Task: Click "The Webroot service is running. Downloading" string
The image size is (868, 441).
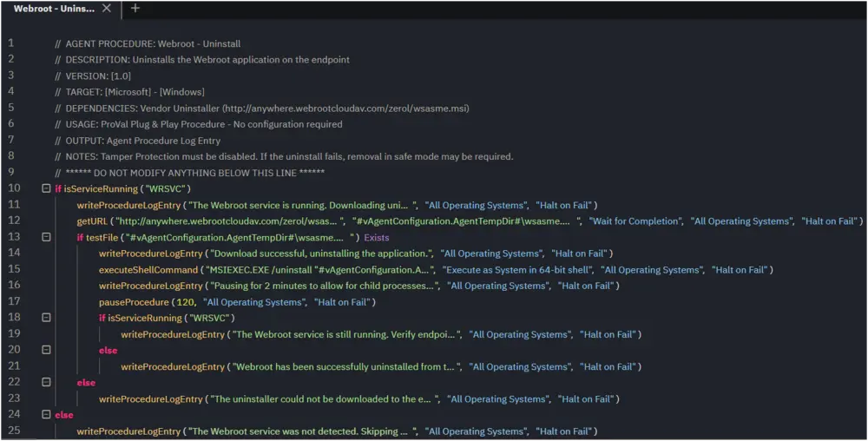Action: [x=303, y=205]
